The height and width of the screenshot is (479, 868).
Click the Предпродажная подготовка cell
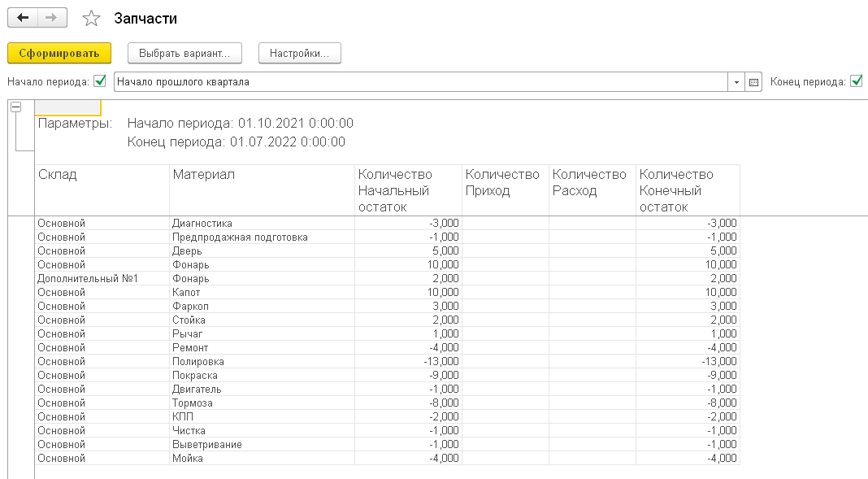[x=262, y=237]
